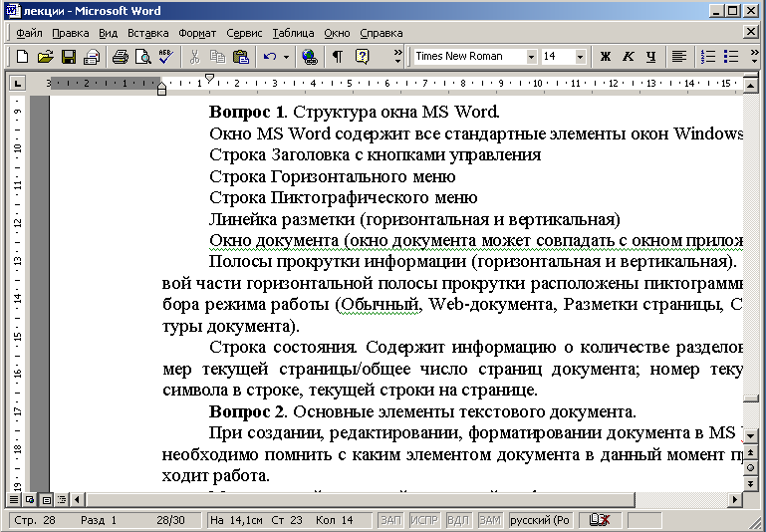
Task: Click vertical scrollbar up arrow
Action: [x=750, y=86]
